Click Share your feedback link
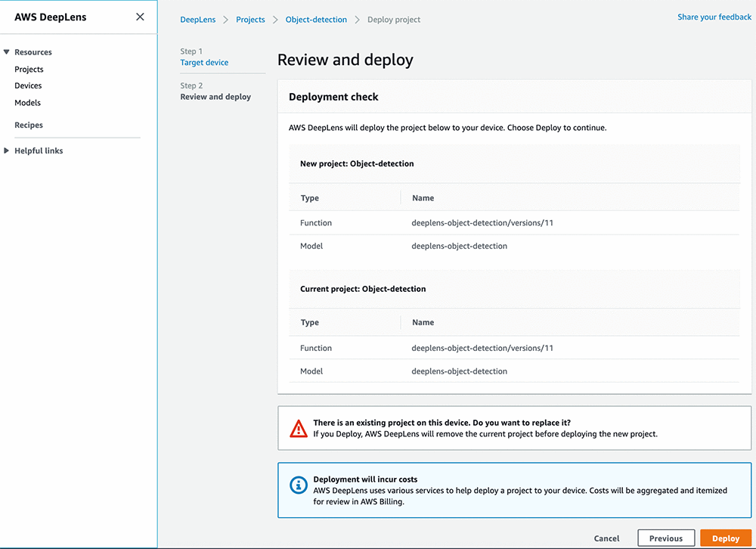The width and height of the screenshot is (756, 549). (x=714, y=17)
